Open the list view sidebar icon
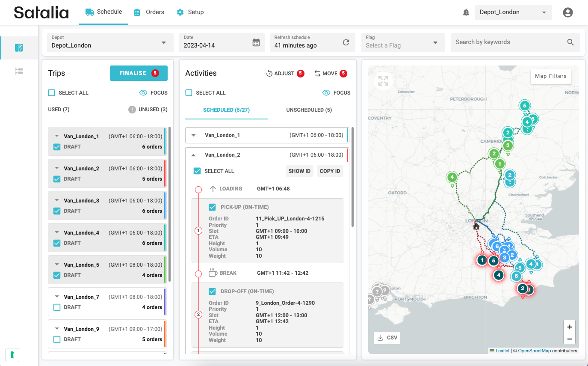 (x=18, y=71)
